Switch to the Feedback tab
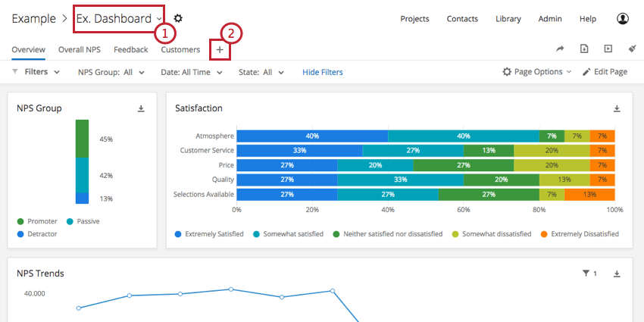This screenshot has width=644, height=322. (130, 50)
